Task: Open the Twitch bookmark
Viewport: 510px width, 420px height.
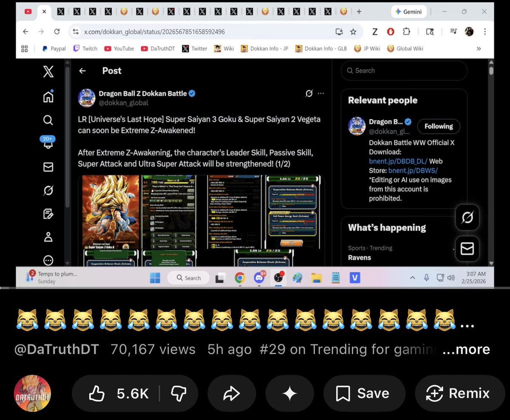Action: (x=85, y=48)
